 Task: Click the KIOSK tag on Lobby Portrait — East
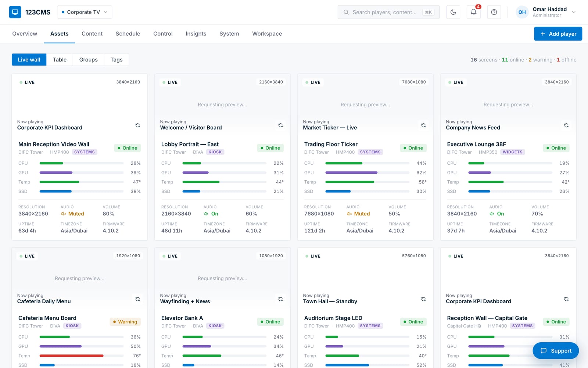pyautogui.click(x=215, y=152)
